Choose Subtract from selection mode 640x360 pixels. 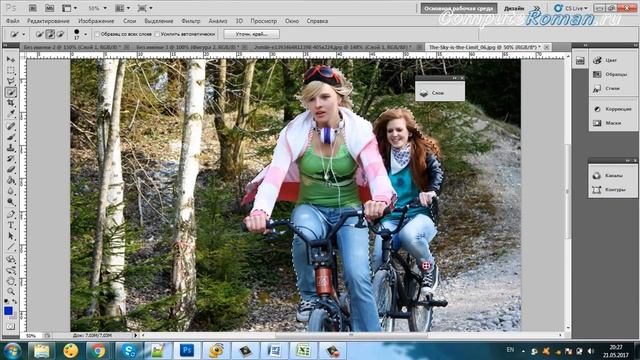60,34
